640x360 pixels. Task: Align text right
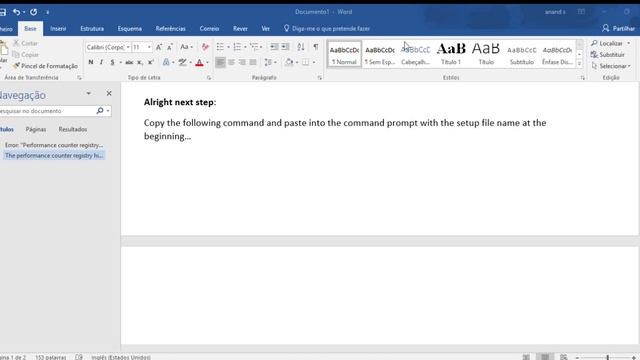point(242,62)
